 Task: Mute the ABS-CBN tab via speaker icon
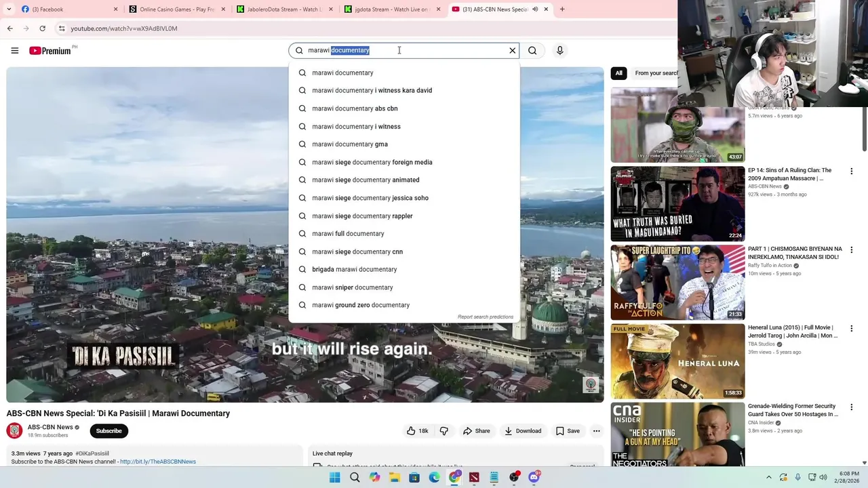(535, 9)
